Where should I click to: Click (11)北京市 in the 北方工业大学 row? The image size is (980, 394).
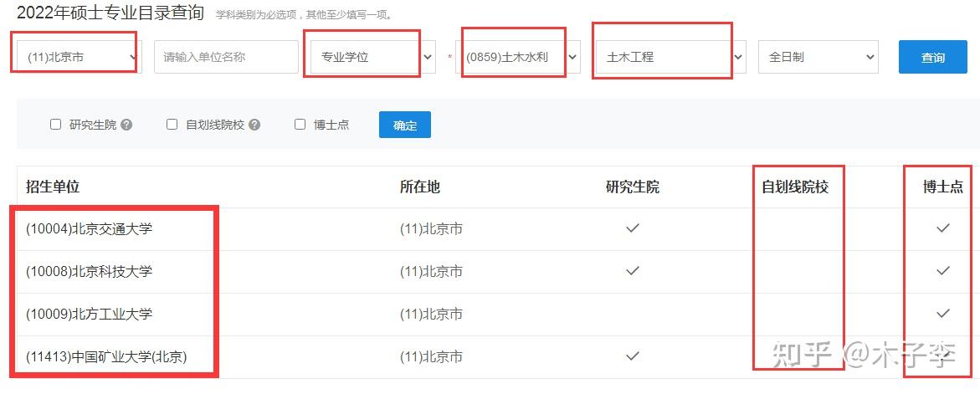click(431, 314)
